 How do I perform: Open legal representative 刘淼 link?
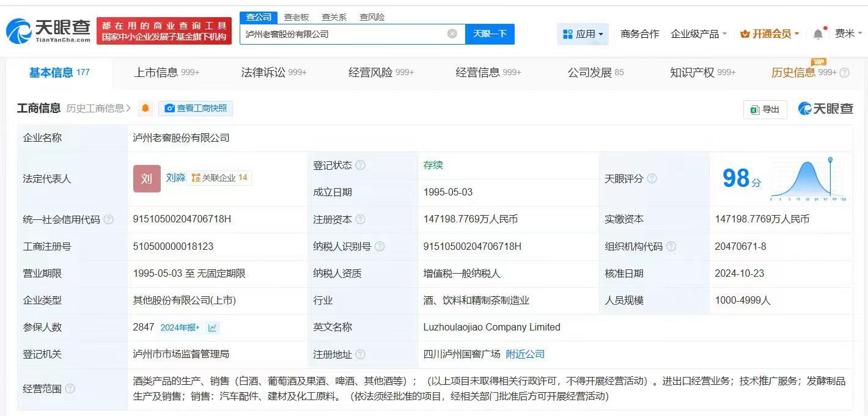[x=175, y=178]
